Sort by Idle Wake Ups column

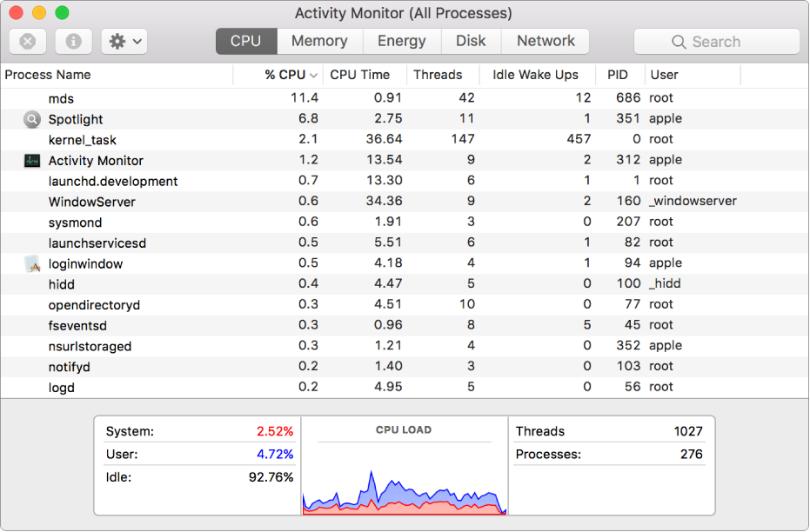[x=538, y=76]
